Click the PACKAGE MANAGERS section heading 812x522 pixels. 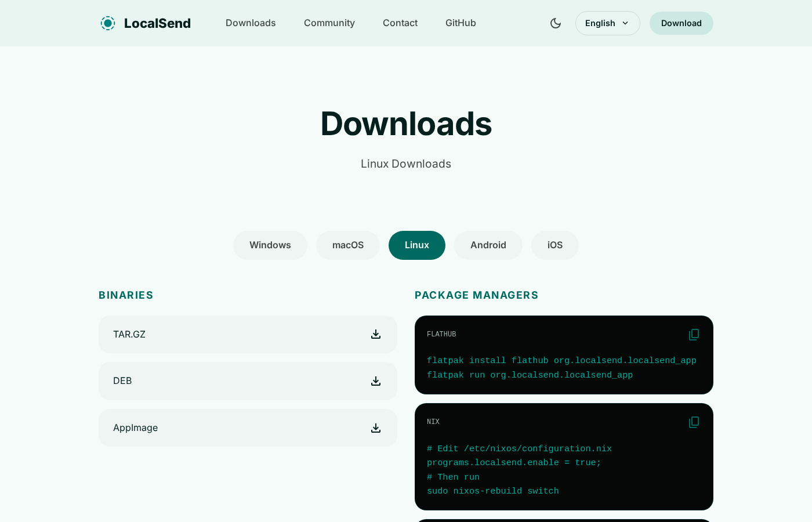(476, 295)
